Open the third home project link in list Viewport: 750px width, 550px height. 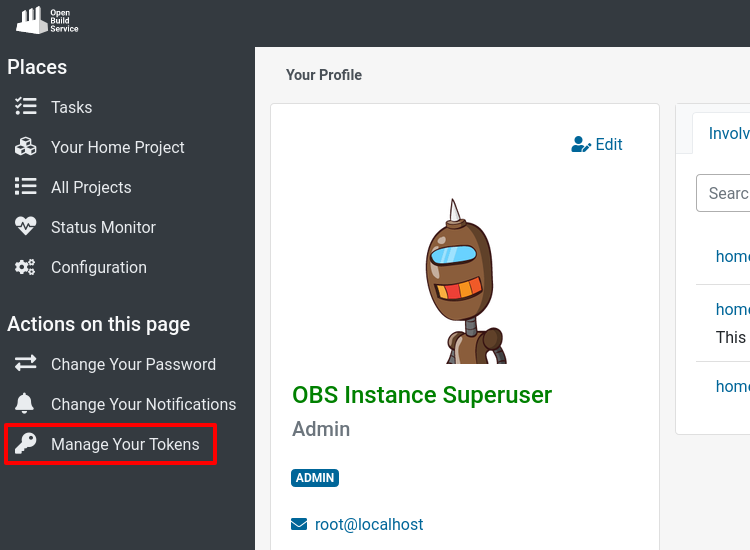pyautogui.click(x=732, y=386)
